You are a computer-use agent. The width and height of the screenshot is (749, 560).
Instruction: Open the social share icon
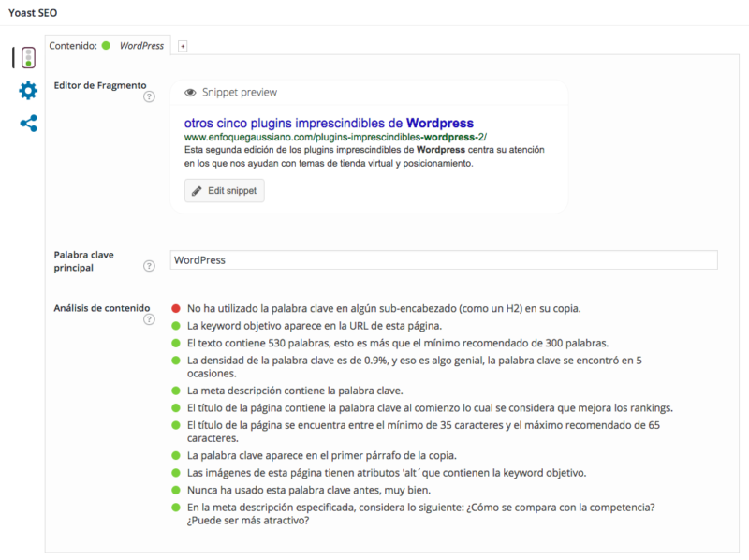point(29,124)
